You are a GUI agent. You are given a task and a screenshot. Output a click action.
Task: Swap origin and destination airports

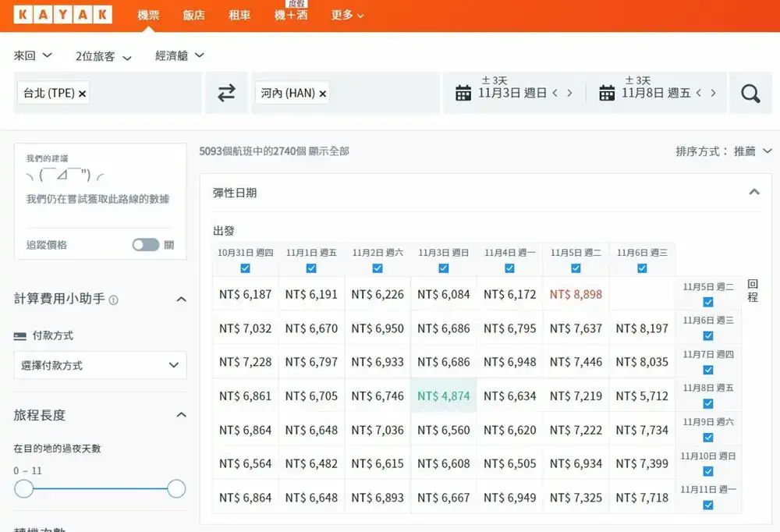pos(226,93)
